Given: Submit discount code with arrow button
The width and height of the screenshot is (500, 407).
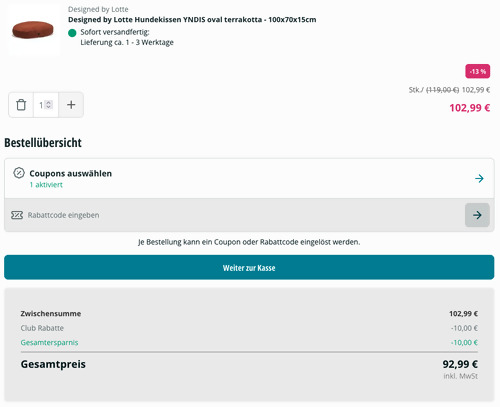Looking at the screenshot, I should (477, 215).
